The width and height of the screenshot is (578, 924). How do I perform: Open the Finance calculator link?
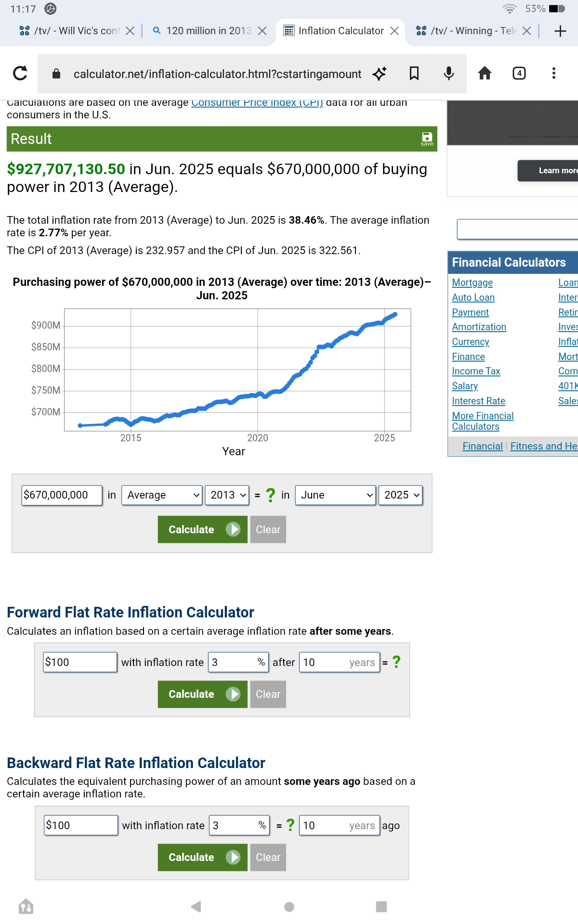[x=469, y=357]
